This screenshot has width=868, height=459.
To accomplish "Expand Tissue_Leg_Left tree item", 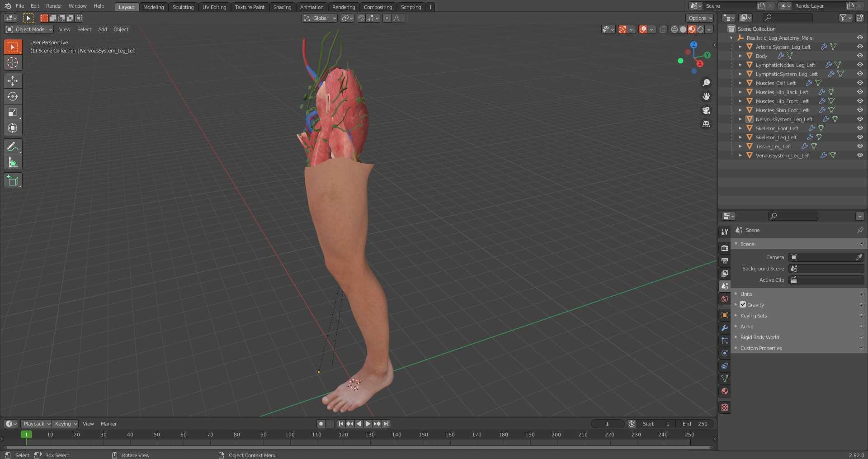I will coord(740,146).
